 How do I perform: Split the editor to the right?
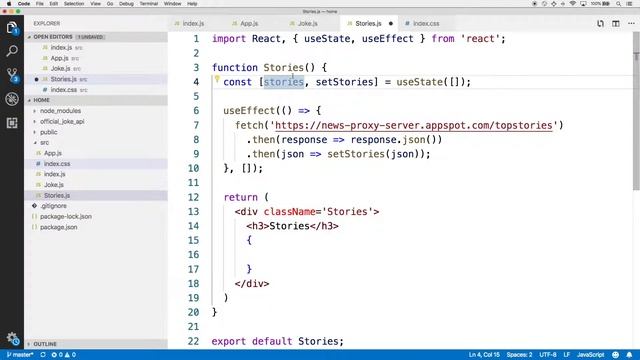pos(616,24)
